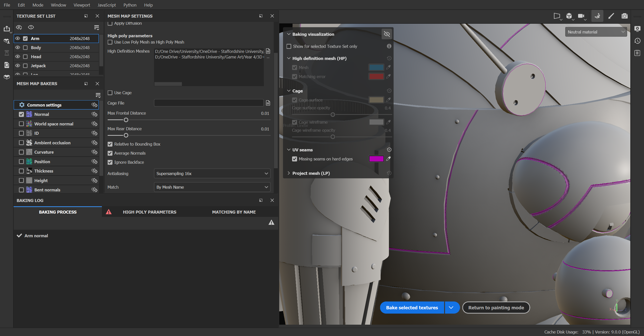
Task: Click the warning triangle filter in Baking Log
Action: [x=271, y=222]
